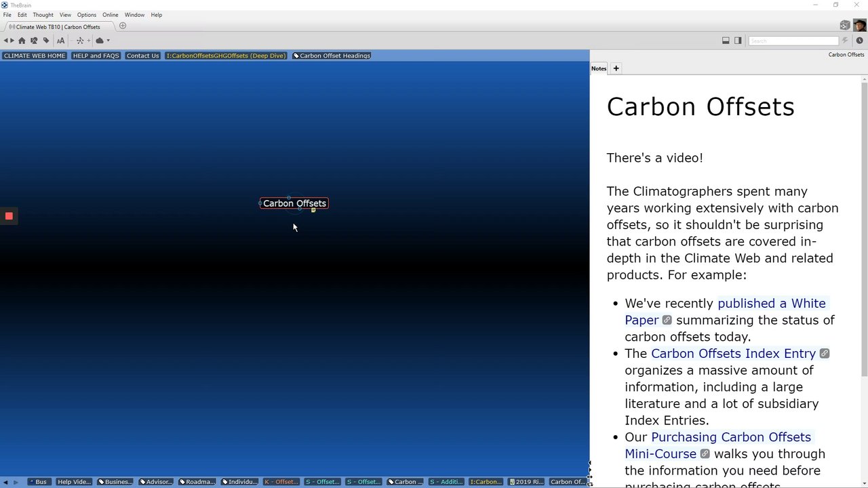
Task: Open the Window menu
Action: point(134,15)
